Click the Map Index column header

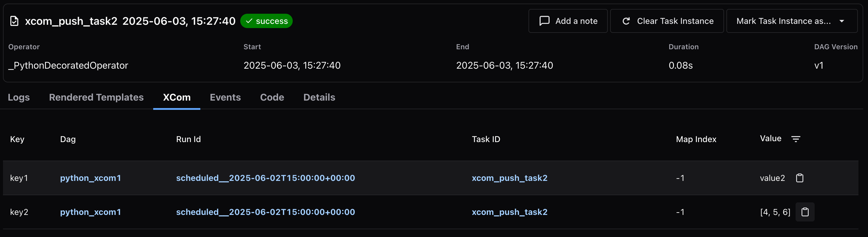696,139
